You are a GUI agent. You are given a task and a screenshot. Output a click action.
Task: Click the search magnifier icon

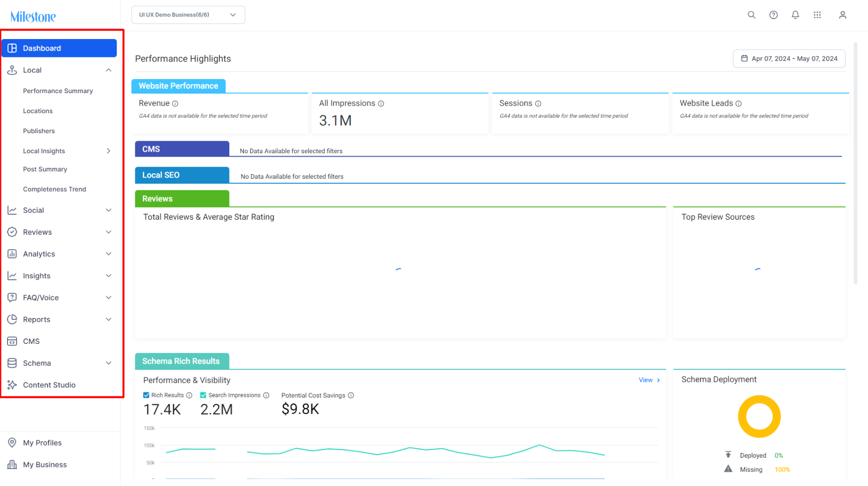pos(751,15)
